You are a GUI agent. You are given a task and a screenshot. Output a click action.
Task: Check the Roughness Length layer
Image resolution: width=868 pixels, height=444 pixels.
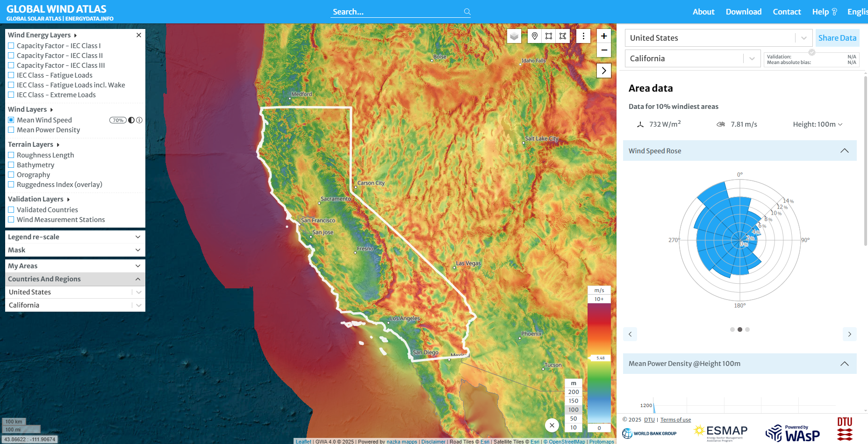point(11,155)
